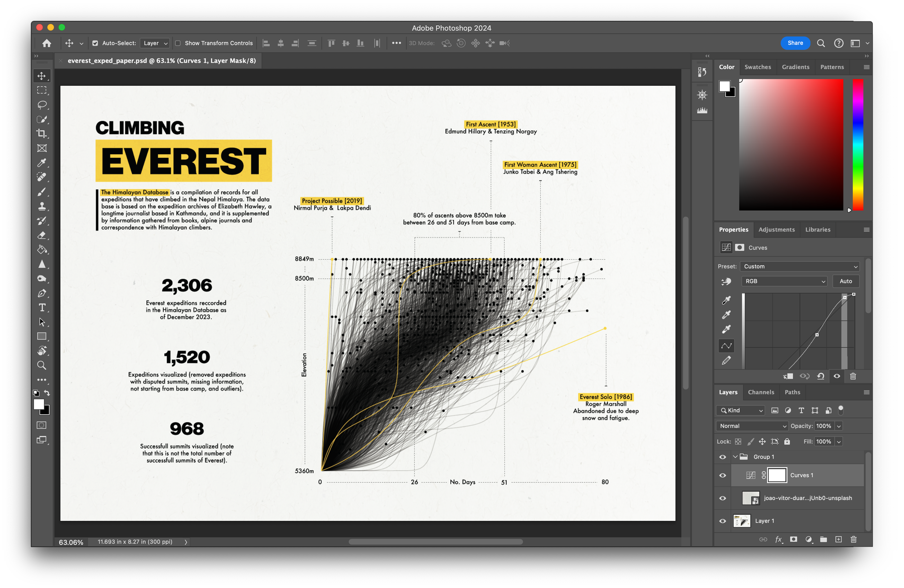Select the Zoom tool in toolbar

(x=42, y=365)
